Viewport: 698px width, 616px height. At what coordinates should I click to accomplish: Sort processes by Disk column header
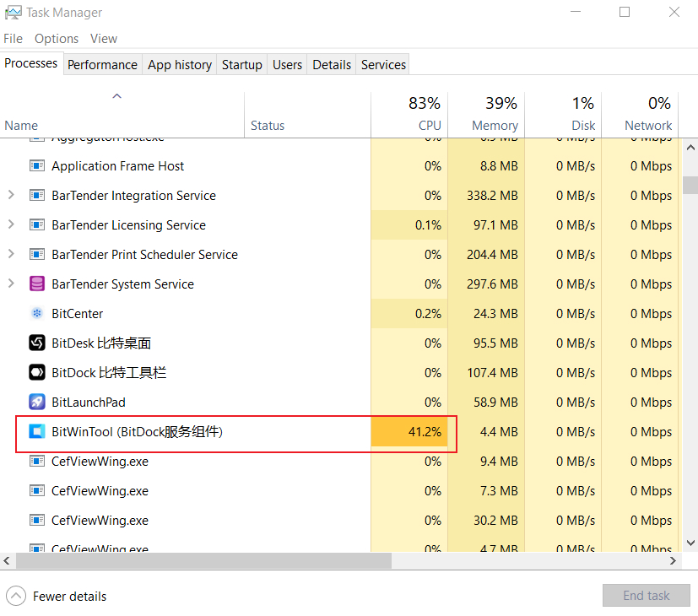click(563, 115)
